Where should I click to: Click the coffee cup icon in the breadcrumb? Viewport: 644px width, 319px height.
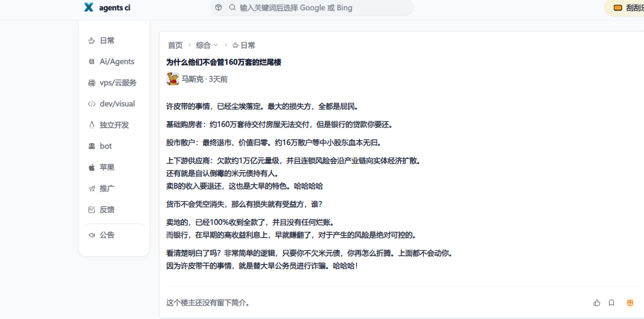[235, 45]
